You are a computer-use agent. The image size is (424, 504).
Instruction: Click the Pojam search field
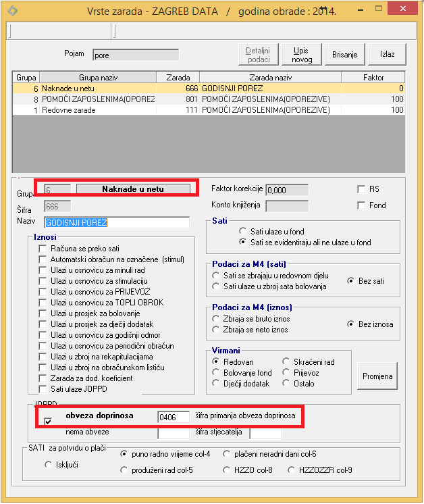135,55
